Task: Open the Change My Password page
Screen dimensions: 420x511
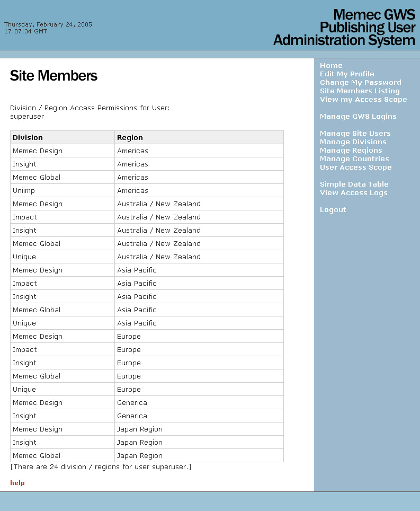Action: [361, 82]
